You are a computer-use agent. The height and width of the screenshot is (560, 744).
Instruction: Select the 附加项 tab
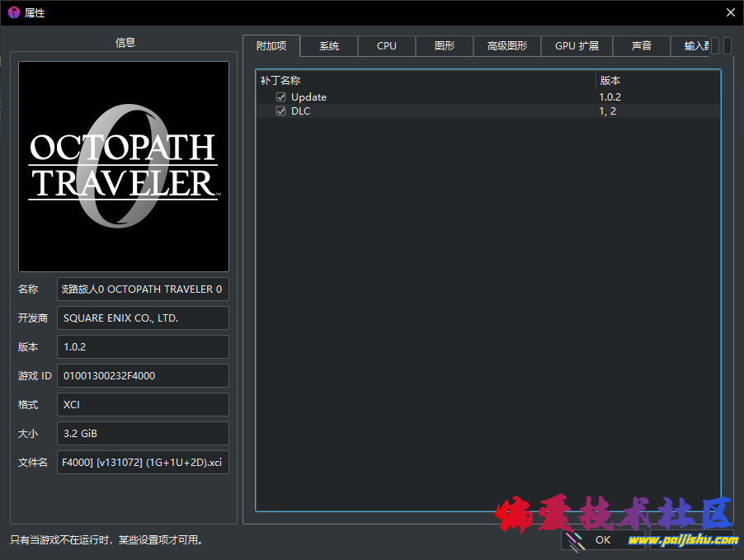pos(271,46)
